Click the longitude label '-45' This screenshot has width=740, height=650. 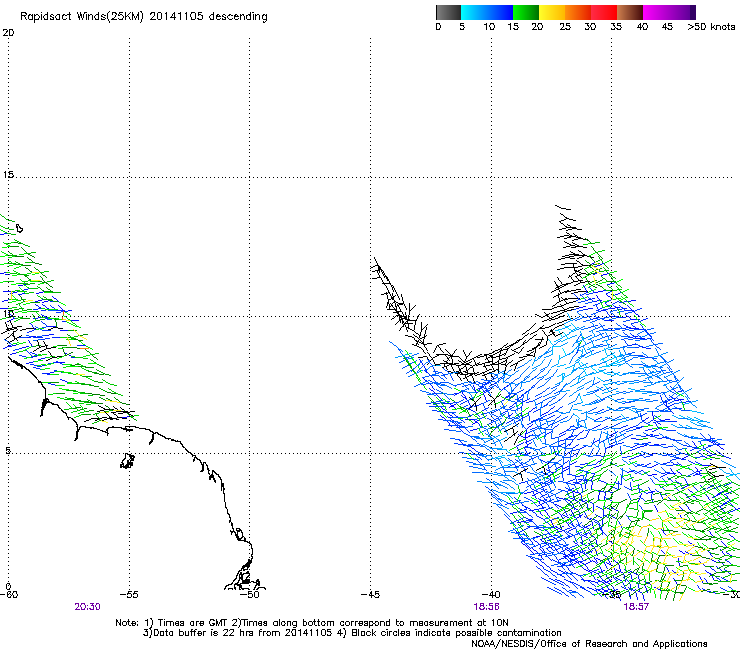coord(370,595)
